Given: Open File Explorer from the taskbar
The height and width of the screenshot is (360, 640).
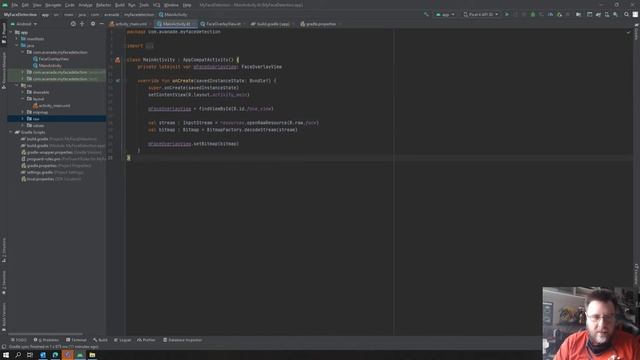Looking at the screenshot, I should pos(92,355).
